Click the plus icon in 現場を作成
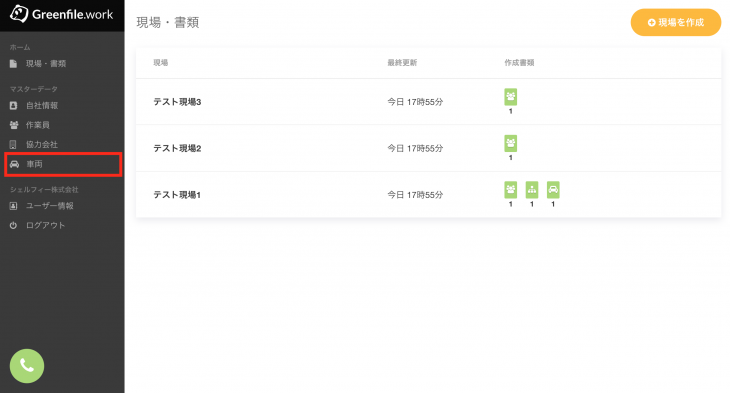This screenshot has height=393, width=730. [x=651, y=22]
